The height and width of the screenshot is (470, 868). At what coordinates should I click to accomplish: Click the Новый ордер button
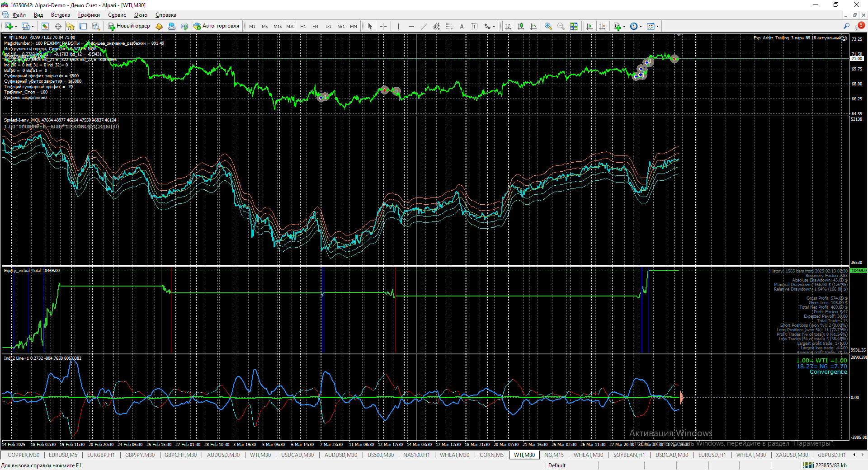129,26
